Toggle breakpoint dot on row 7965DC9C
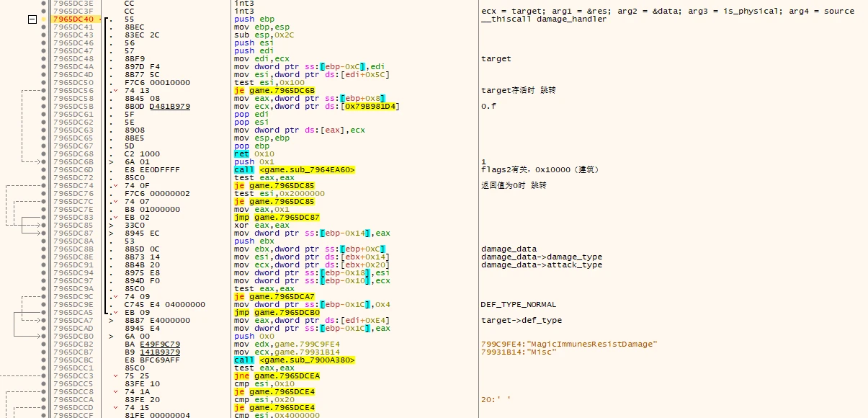The image size is (868, 418). coord(45,297)
